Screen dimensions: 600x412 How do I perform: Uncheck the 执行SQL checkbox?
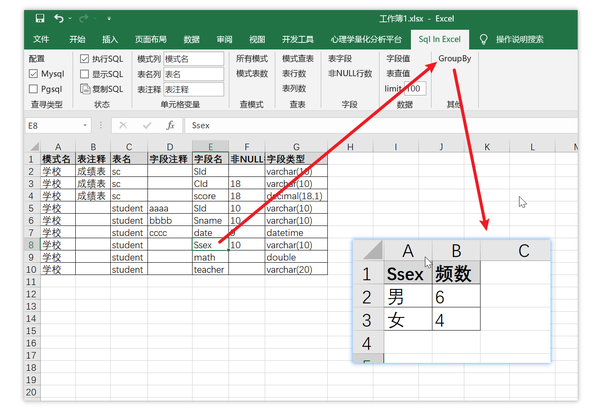tap(85, 59)
